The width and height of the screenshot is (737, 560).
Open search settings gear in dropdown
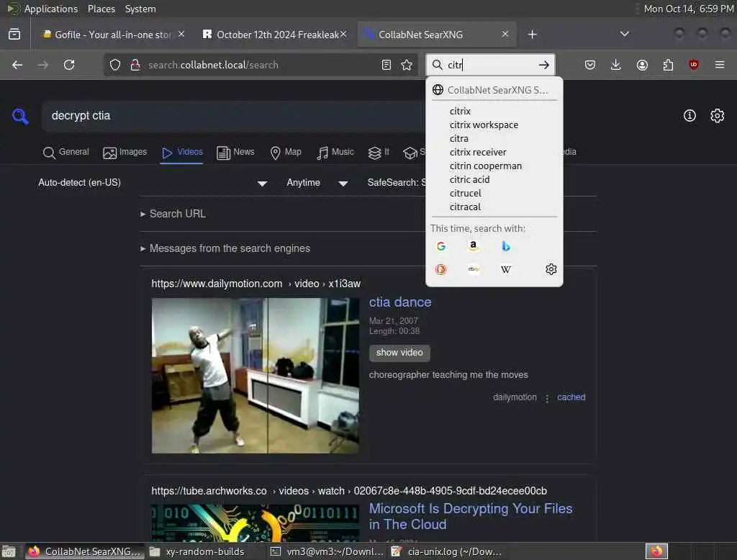[x=551, y=269]
